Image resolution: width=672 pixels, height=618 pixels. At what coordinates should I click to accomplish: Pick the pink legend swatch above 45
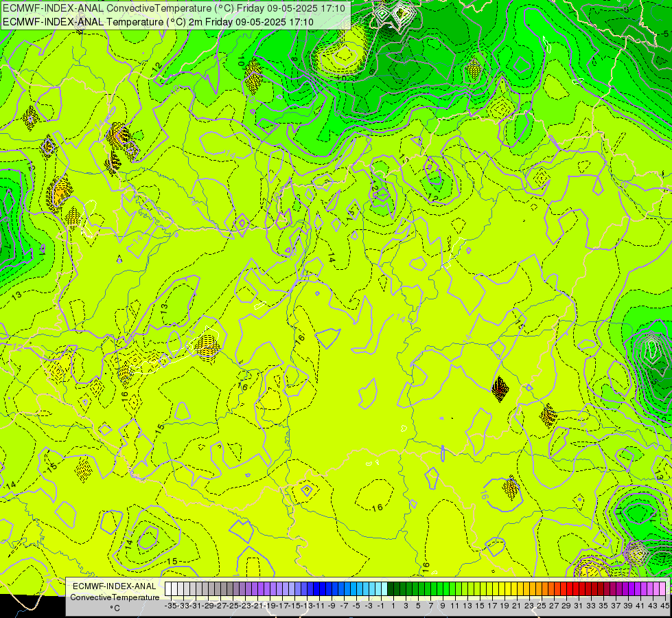(x=662, y=588)
